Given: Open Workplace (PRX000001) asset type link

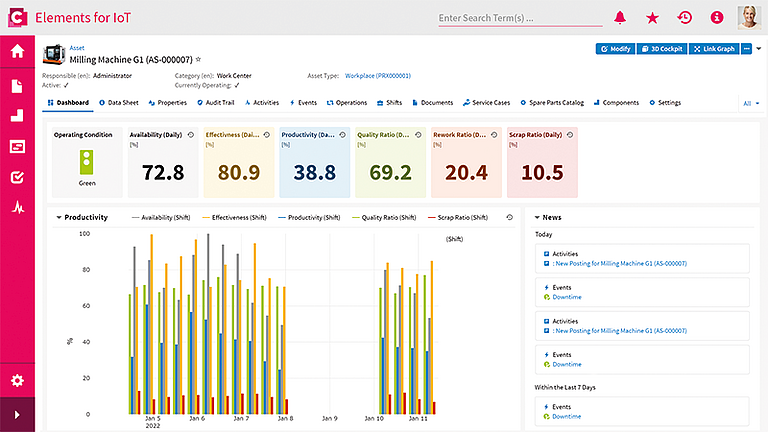Looking at the screenshot, I should coord(378,76).
